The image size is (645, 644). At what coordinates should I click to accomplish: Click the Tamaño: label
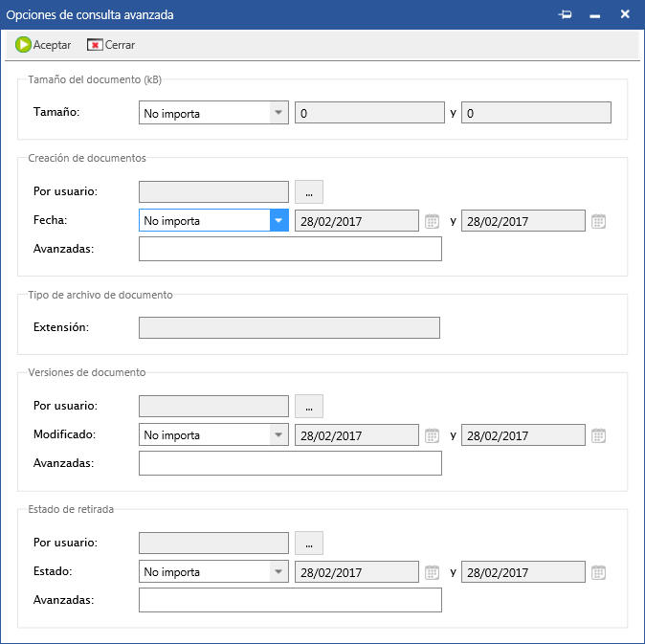coord(56,112)
